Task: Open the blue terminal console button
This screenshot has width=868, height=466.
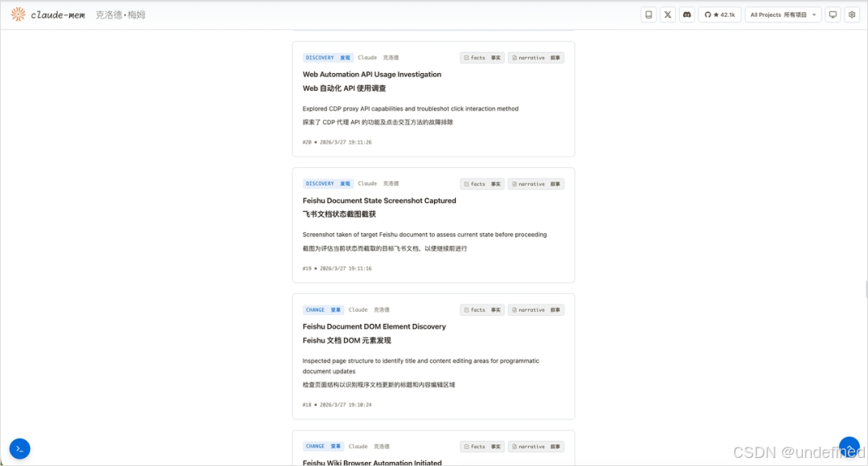Action: (x=20, y=449)
